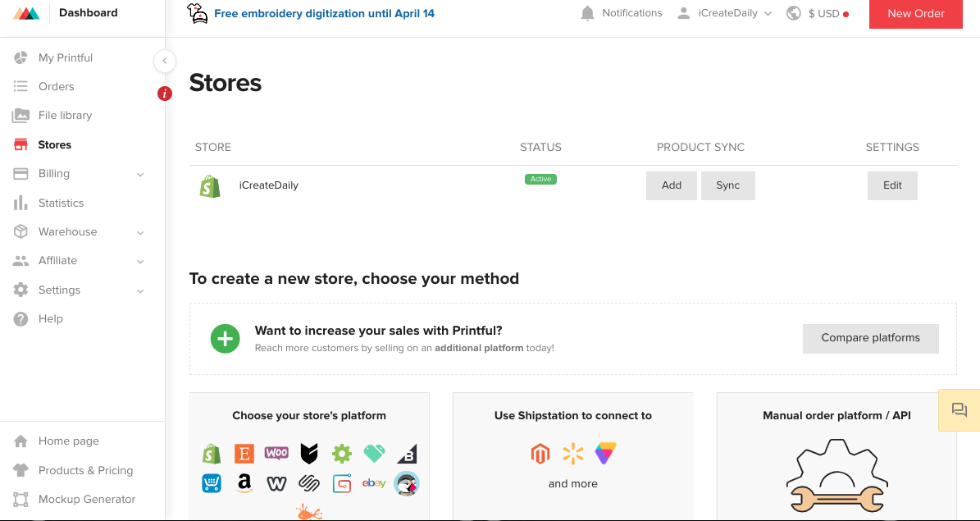Image resolution: width=980 pixels, height=521 pixels.
Task: Choose the green tag Storenvy icon
Action: (x=375, y=454)
